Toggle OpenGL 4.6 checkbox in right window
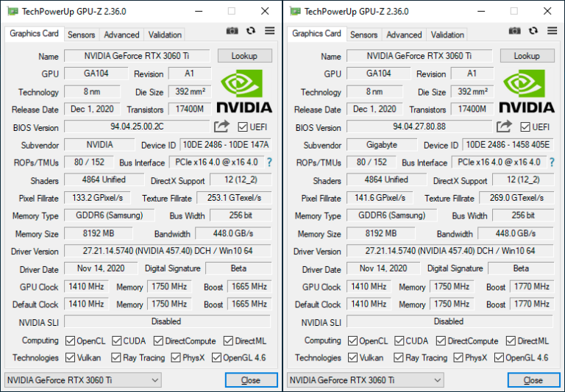 [x=499, y=357]
